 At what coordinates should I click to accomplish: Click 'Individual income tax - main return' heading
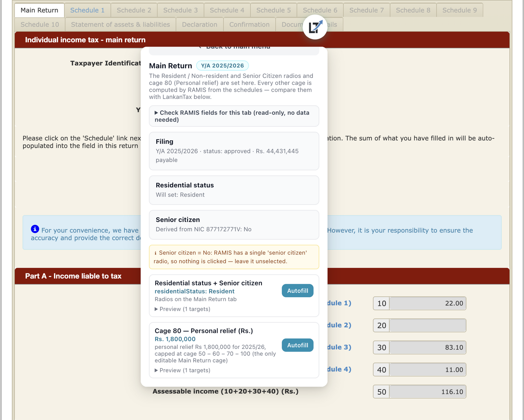tap(85, 40)
